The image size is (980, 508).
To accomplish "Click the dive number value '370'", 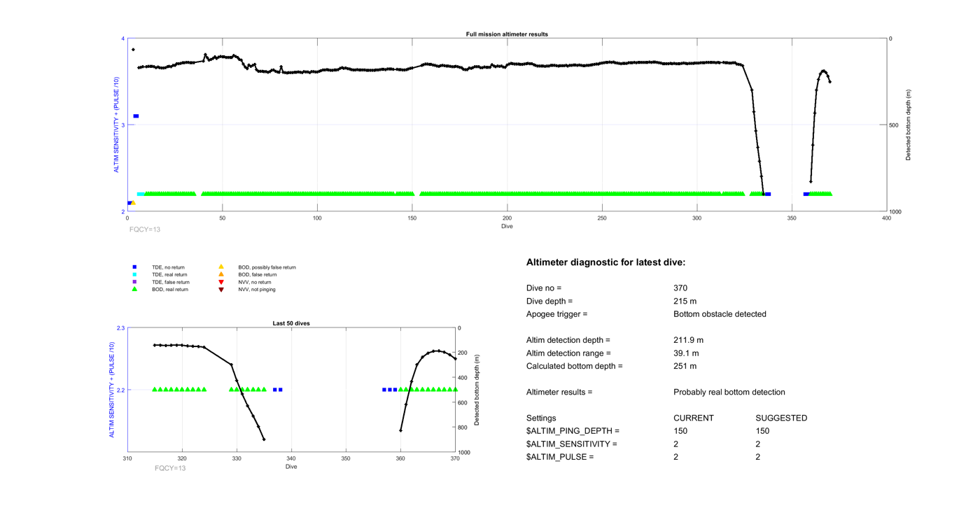I will point(680,288).
